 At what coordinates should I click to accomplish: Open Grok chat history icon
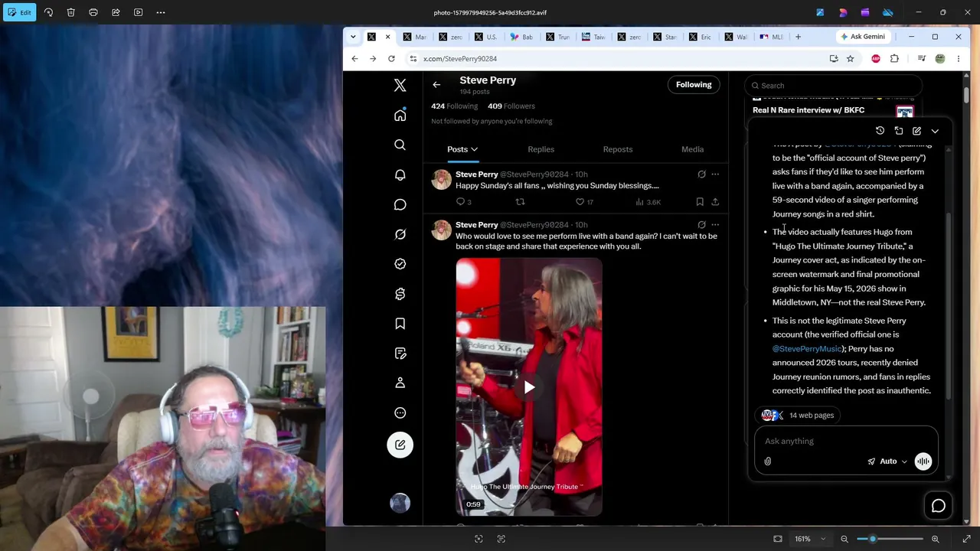pyautogui.click(x=880, y=131)
